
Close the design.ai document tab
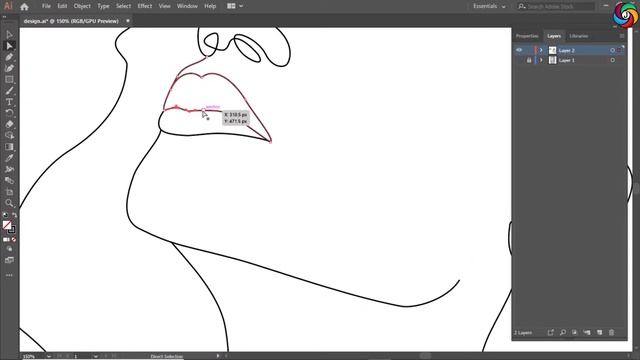coord(128,21)
